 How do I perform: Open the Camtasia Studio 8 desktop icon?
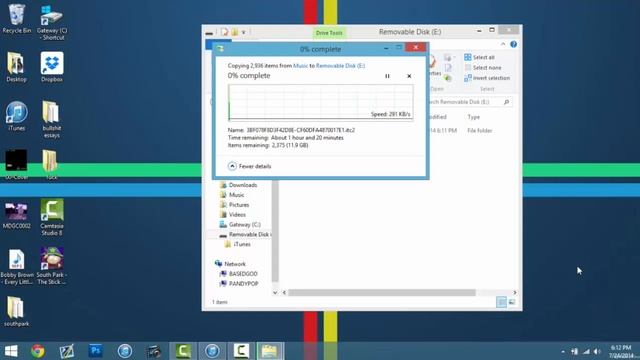pos(52,217)
